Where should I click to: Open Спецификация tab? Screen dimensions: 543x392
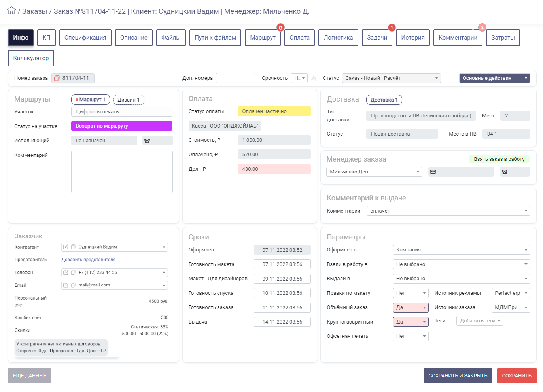(85, 38)
